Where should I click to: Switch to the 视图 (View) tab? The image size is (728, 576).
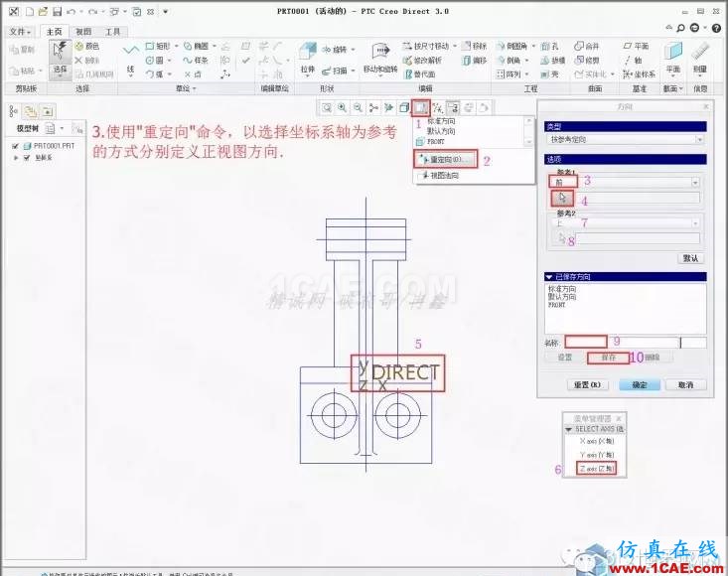(83, 32)
